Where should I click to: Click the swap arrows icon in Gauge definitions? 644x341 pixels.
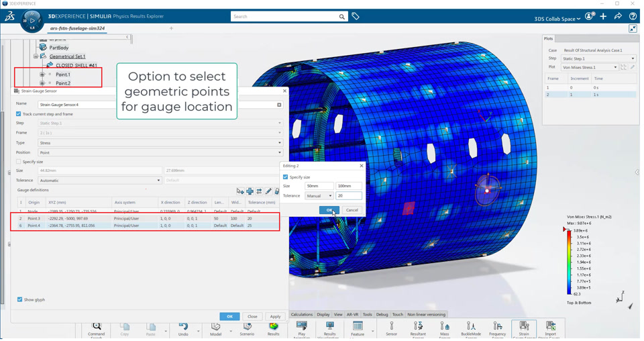coord(259,191)
